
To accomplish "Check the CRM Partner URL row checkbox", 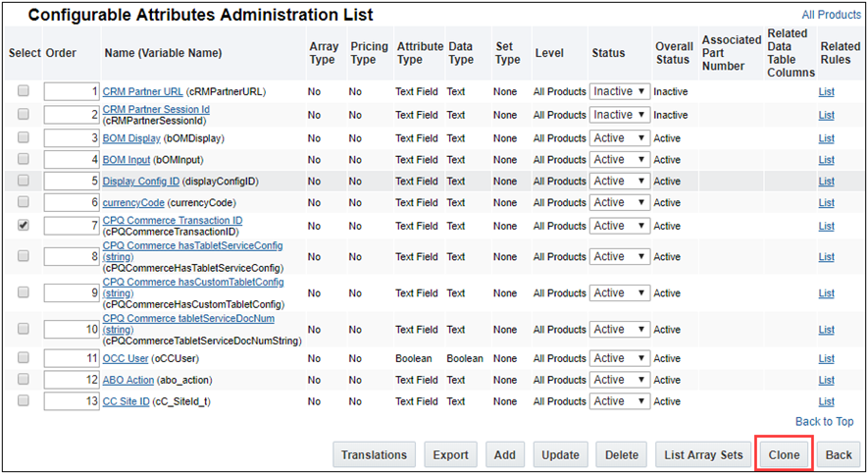I will click(x=24, y=90).
